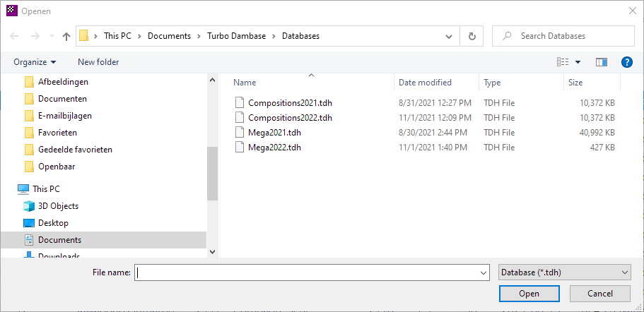Select Databases in the breadcrumb path
Viewport: 644px width, 312px height.
tap(300, 36)
